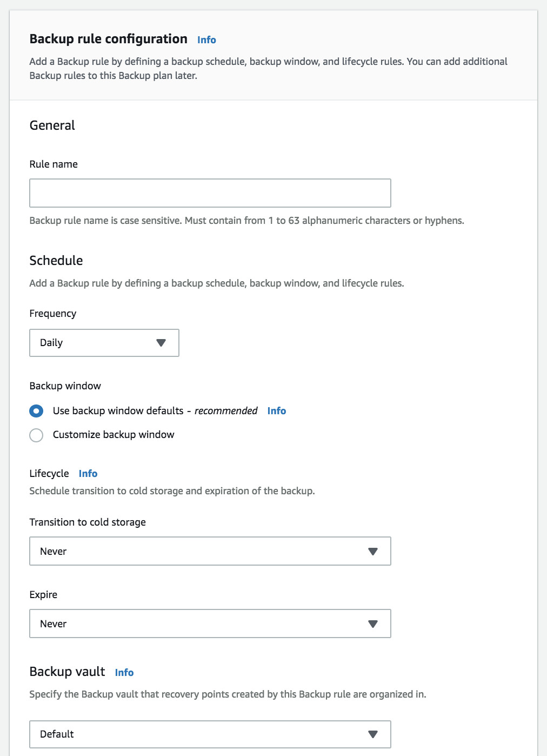
Task: Click the Frequency field label
Action: click(x=53, y=314)
